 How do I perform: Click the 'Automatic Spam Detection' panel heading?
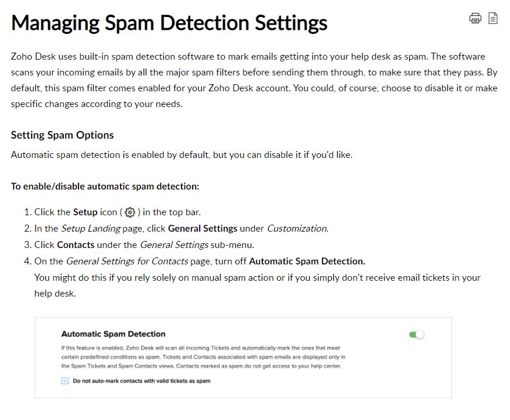[113, 334]
